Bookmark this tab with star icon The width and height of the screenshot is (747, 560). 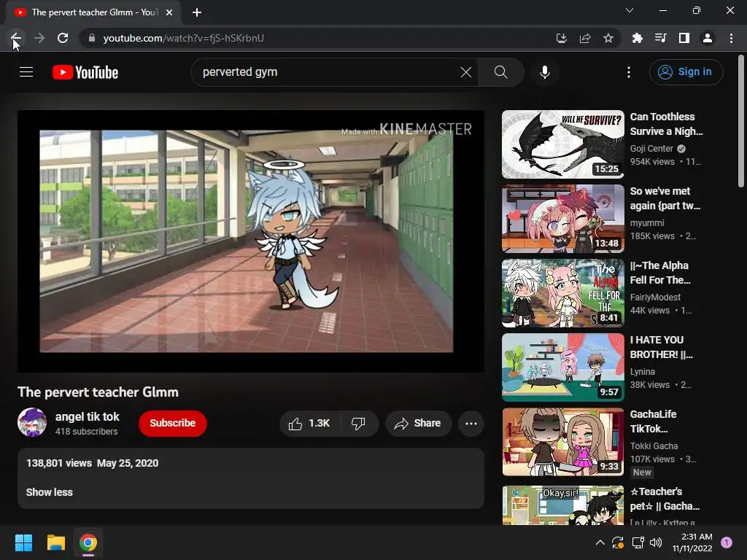[608, 38]
